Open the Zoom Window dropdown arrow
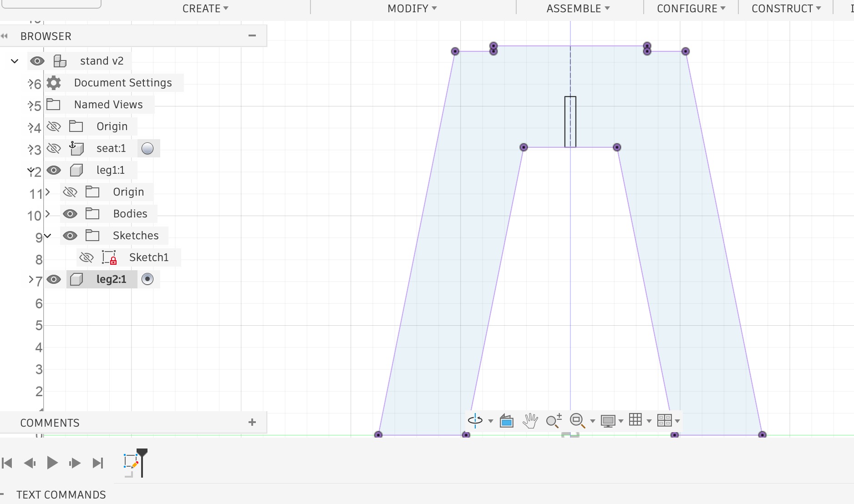Viewport: 854px width, 504px height. [x=592, y=421]
